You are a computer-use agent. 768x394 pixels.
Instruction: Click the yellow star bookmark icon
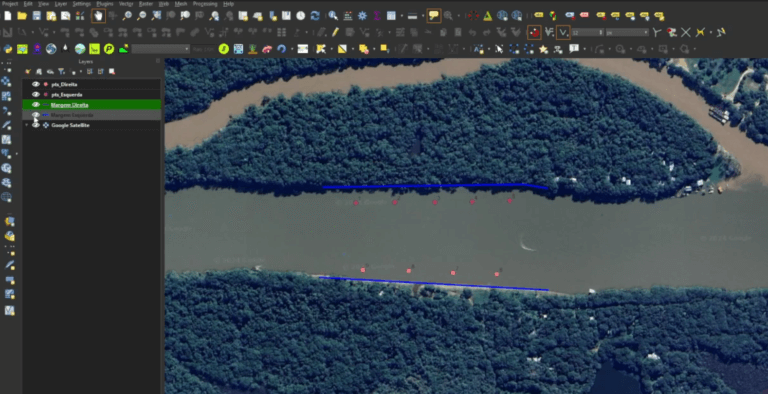(x=543, y=49)
